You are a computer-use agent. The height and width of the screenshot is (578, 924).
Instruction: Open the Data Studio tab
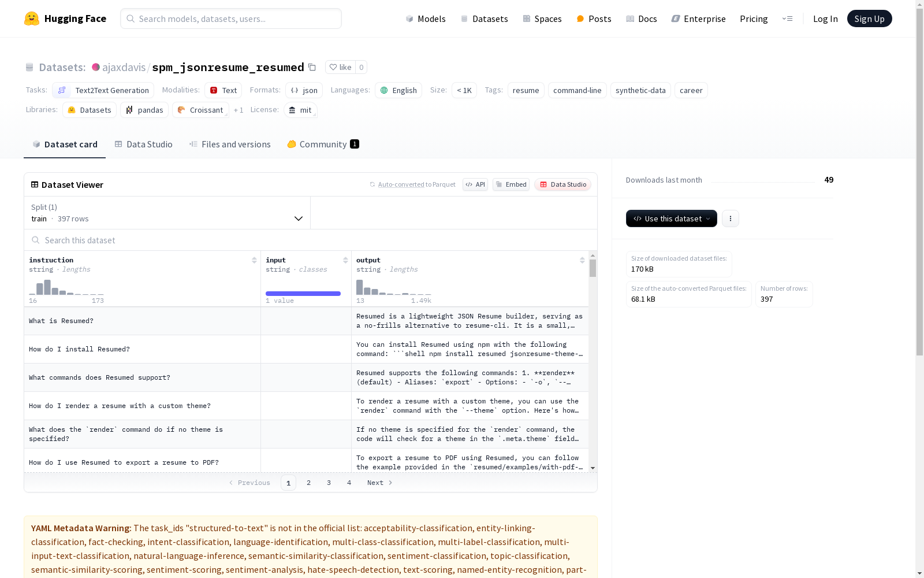coord(143,144)
